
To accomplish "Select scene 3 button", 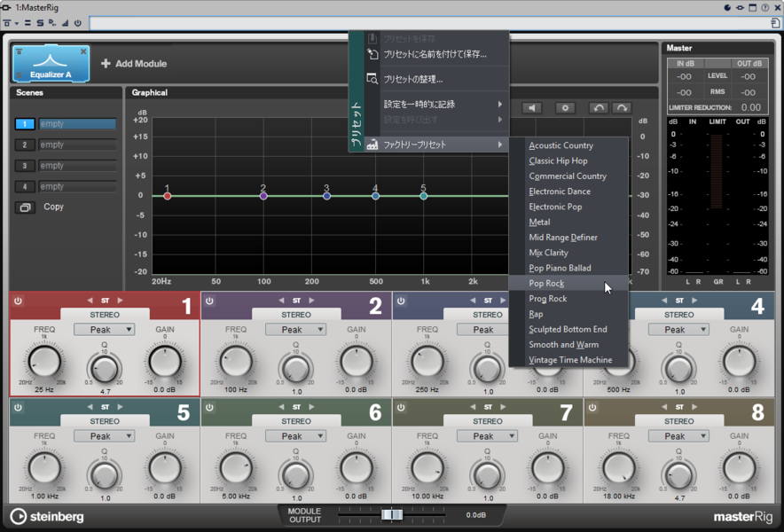I will [x=25, y=166].
